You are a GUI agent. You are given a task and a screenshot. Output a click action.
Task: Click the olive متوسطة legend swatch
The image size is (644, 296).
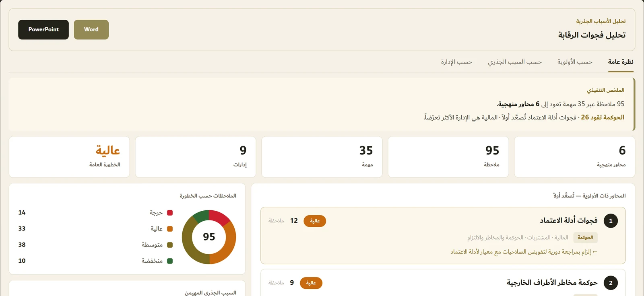pyautogui.click(x=170, y=245)
